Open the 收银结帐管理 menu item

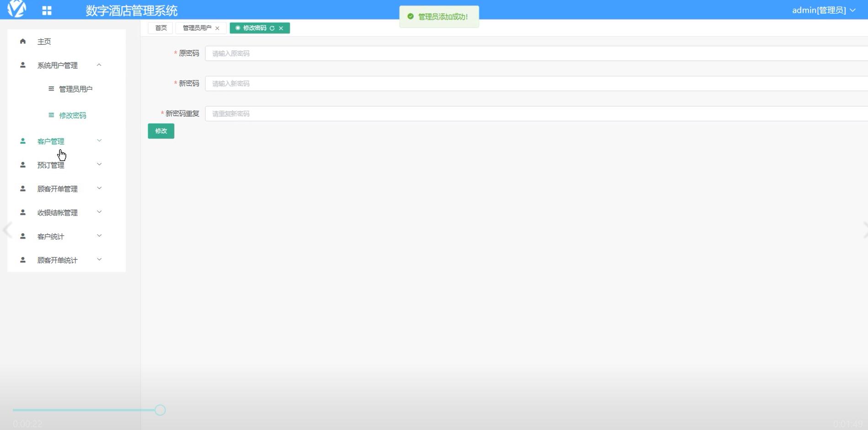click(58, 213)
